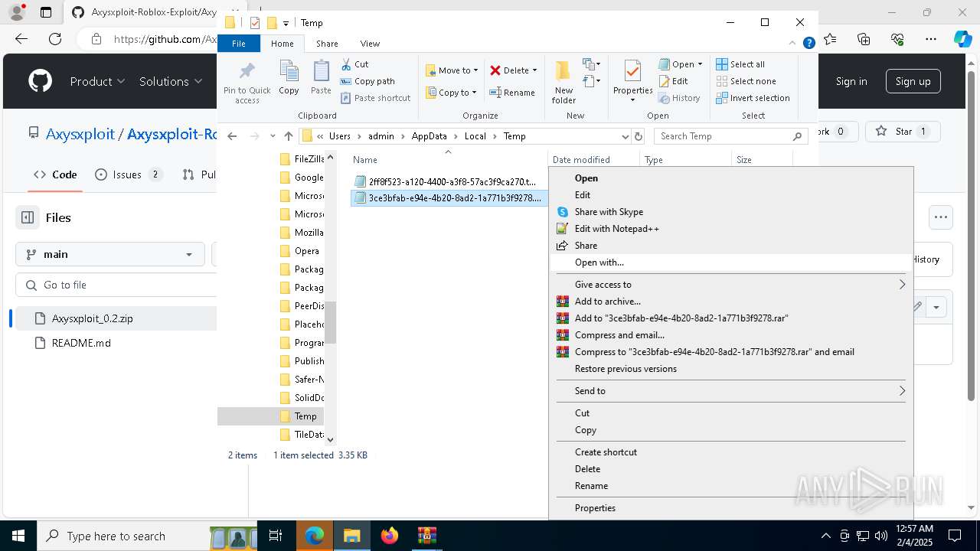Open recent locations dropdown arrow

[x=273, y=136]
